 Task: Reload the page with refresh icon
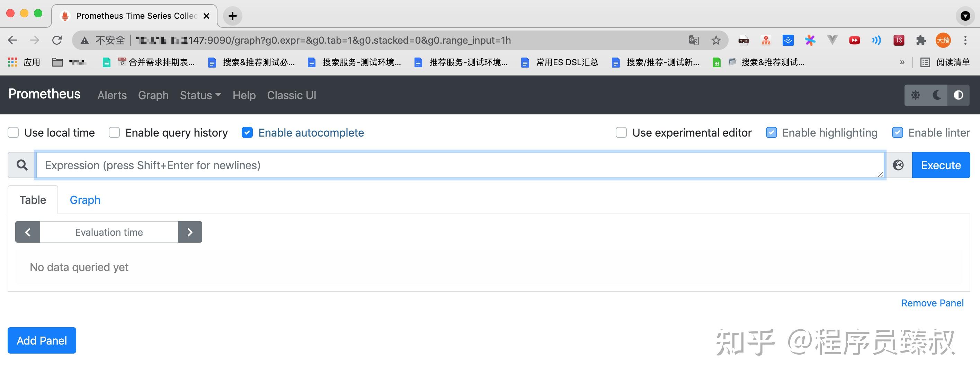57,40
